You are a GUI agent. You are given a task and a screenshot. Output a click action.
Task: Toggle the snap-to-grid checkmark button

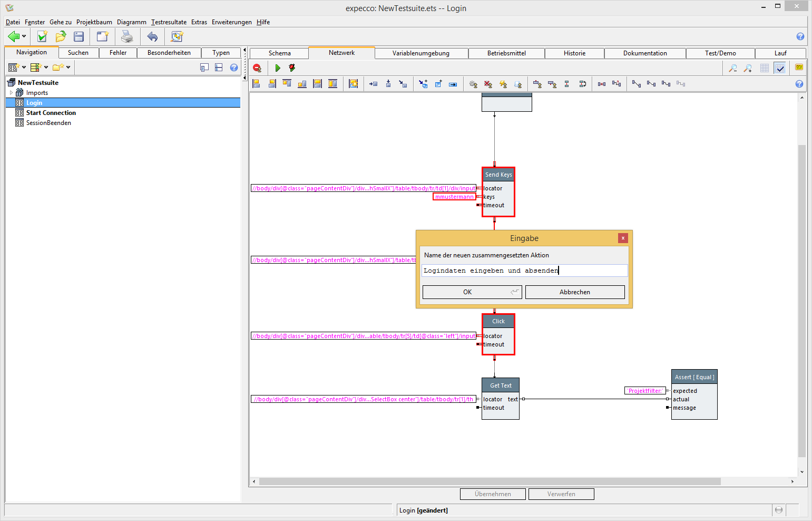(x=780, y=68)
